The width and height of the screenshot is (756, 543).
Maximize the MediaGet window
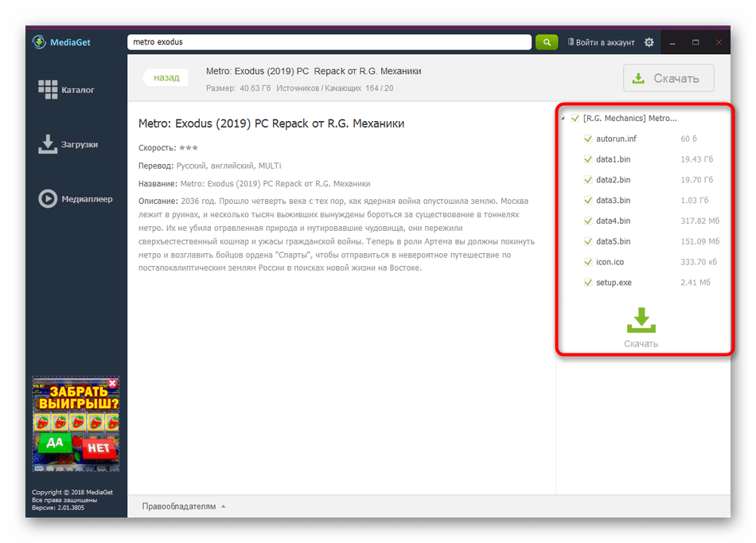click(696, 42)
